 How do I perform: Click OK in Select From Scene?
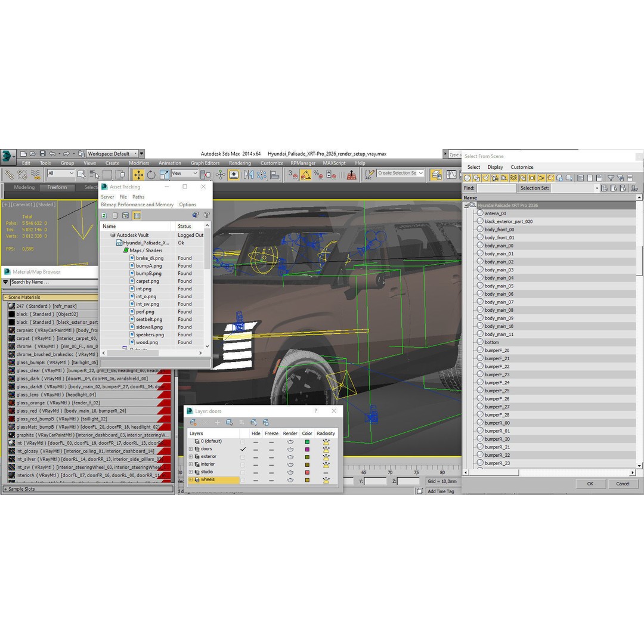(590, 484)
